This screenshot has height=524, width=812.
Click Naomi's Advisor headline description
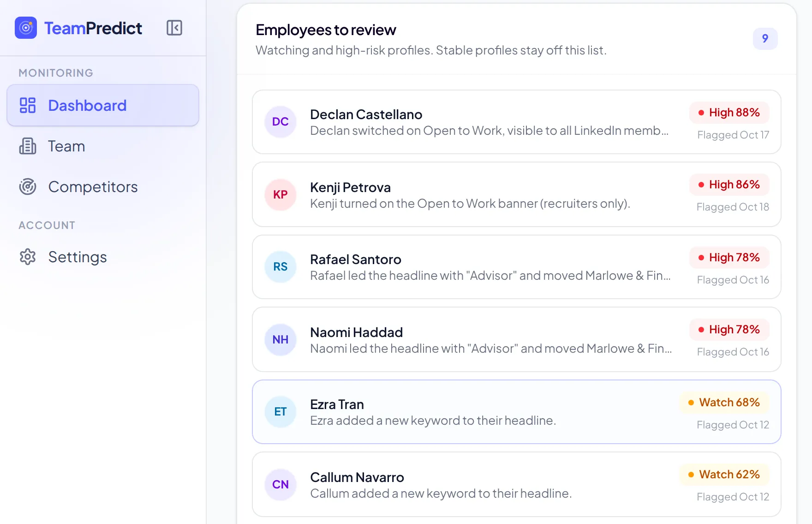(491, 349)
